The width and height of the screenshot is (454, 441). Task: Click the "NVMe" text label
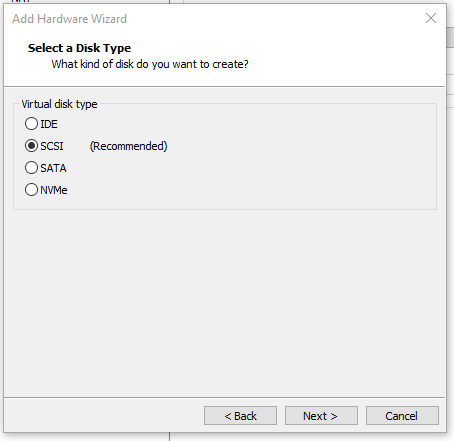[54, 190]
